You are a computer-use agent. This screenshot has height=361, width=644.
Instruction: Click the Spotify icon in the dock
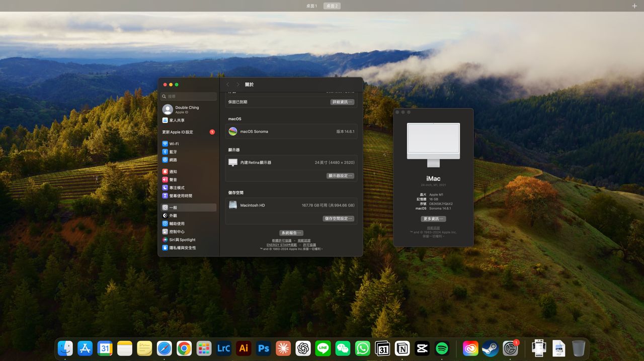(442, 348)
